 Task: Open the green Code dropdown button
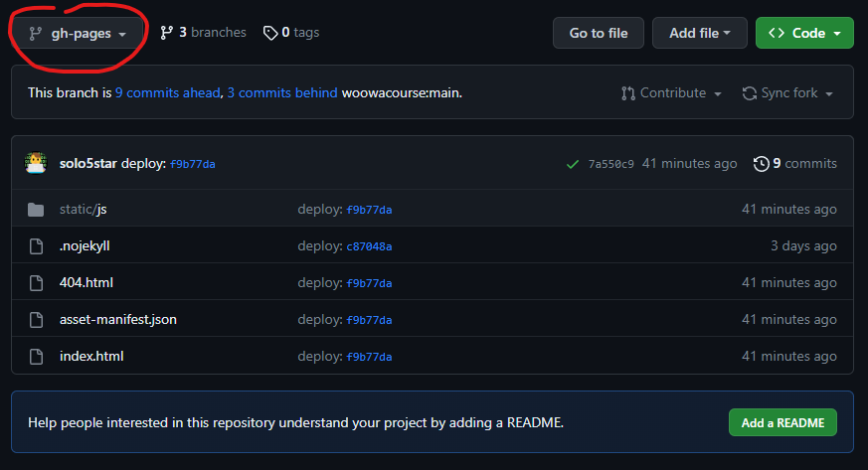804,33
